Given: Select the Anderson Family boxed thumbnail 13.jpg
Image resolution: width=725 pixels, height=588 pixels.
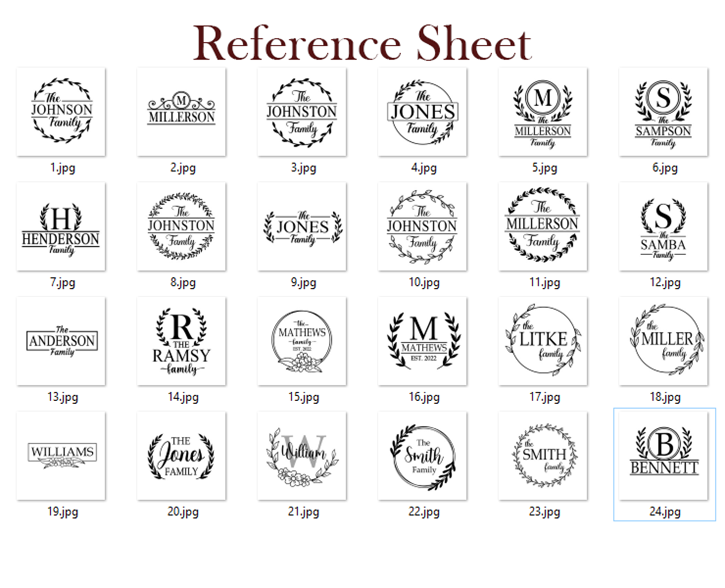Looking at the screenshot, I should pos(61,341).
